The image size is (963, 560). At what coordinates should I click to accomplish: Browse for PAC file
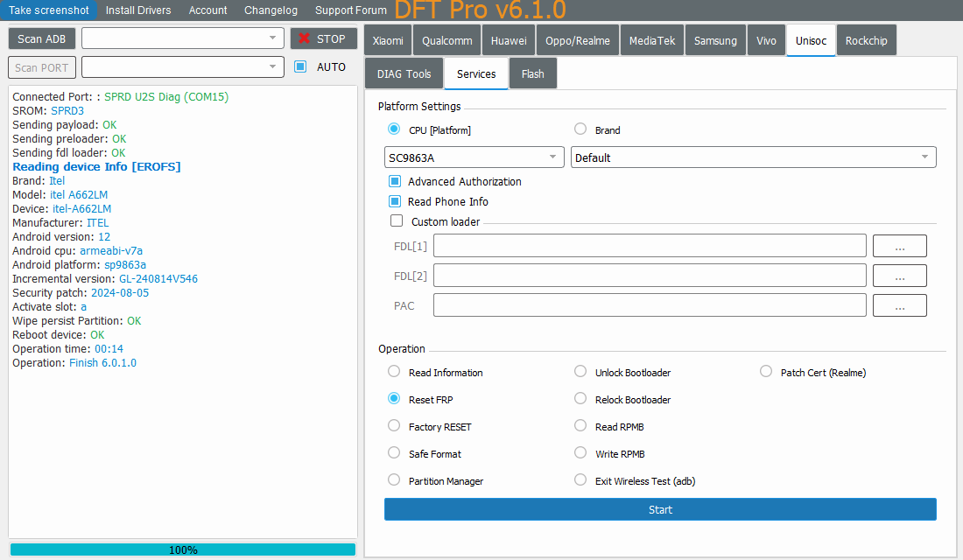[899, 305]
